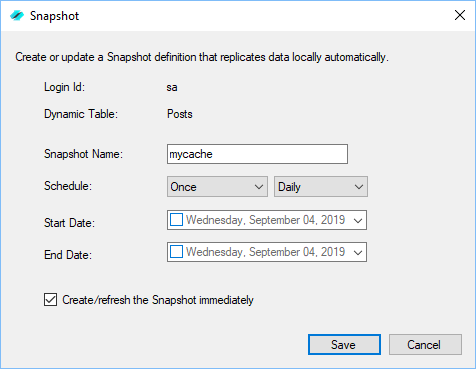
Task: Click the Snapshot Name label
Action: 83,154
